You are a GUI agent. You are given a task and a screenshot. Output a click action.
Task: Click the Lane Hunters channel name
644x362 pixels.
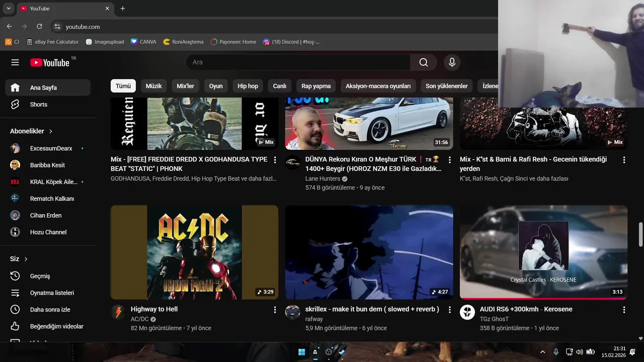(x=323, y=178)
